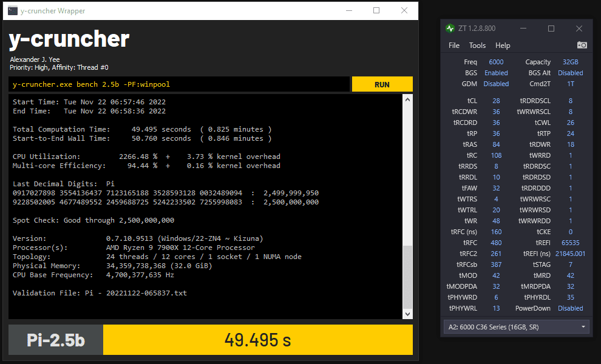Click the ZT camera screenshot icon

(x=582, y=45)
